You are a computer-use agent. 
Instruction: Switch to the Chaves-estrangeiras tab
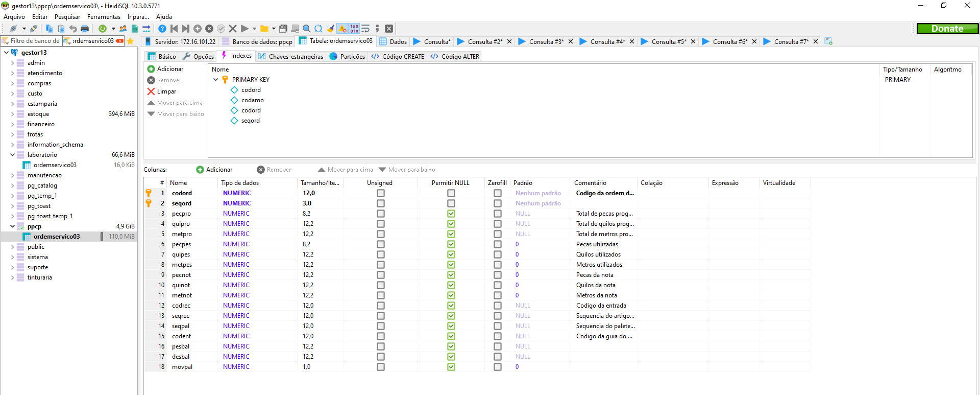pos(290,56)
